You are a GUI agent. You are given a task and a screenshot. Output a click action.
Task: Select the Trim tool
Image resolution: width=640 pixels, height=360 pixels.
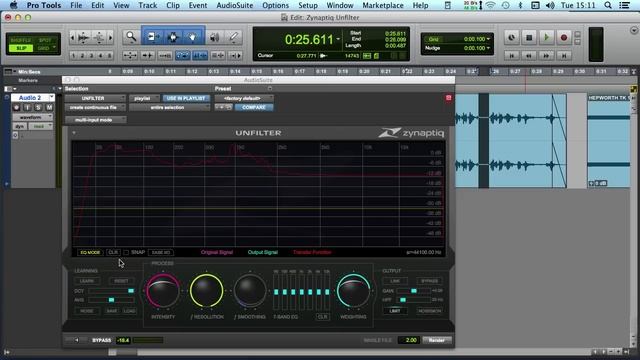[x=153, y=37]
